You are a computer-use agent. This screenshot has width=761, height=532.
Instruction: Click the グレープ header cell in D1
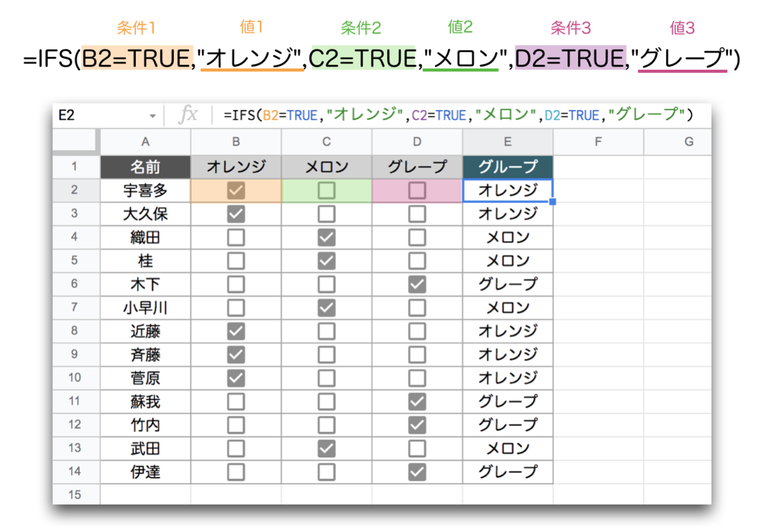pyautogui.click(x=417, y=167)
